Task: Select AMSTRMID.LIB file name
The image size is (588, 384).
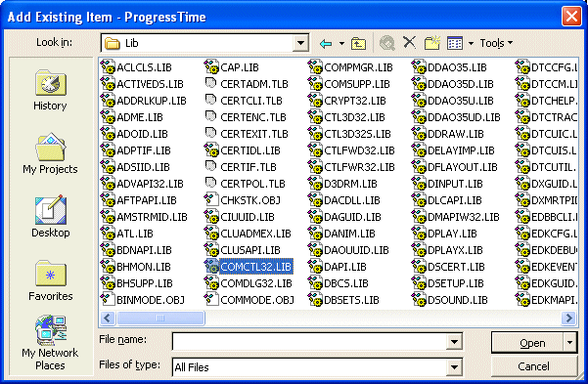Action: (x=152, y=217)
